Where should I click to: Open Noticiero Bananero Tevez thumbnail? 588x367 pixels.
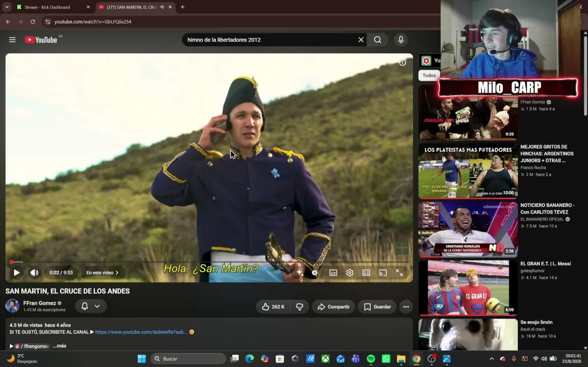click(x=468, y=229)
